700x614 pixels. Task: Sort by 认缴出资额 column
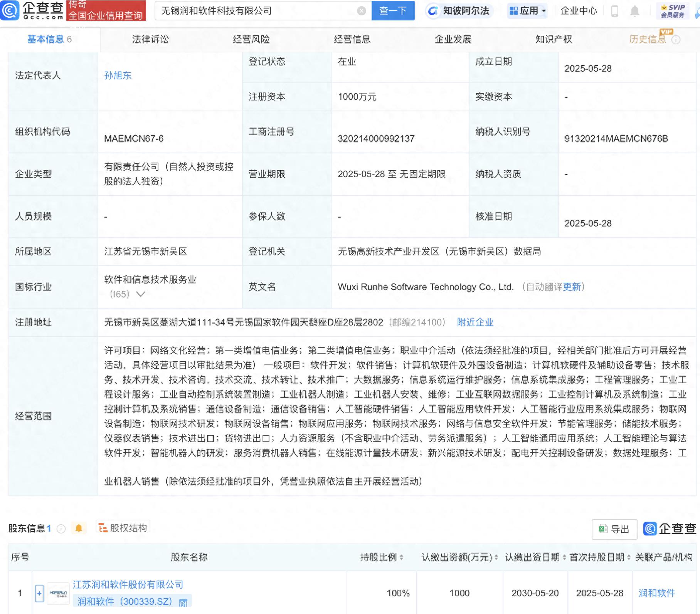click(x=496, y=557)
